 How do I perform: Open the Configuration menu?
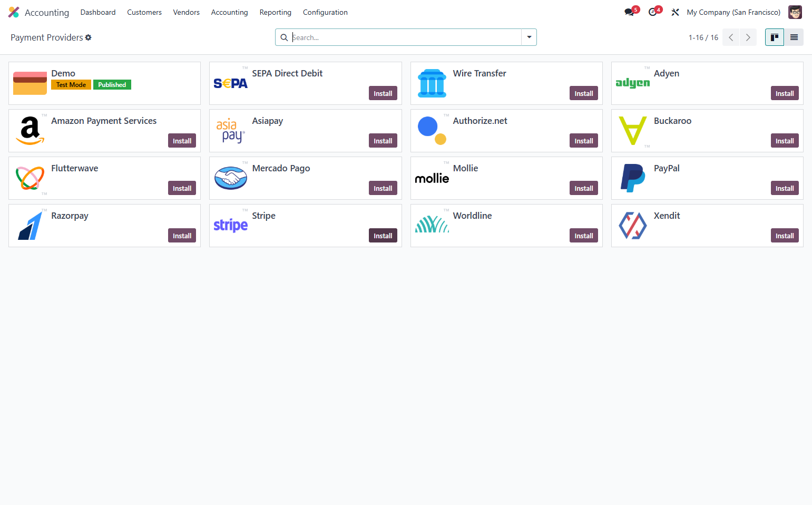(x=325, y=12)
